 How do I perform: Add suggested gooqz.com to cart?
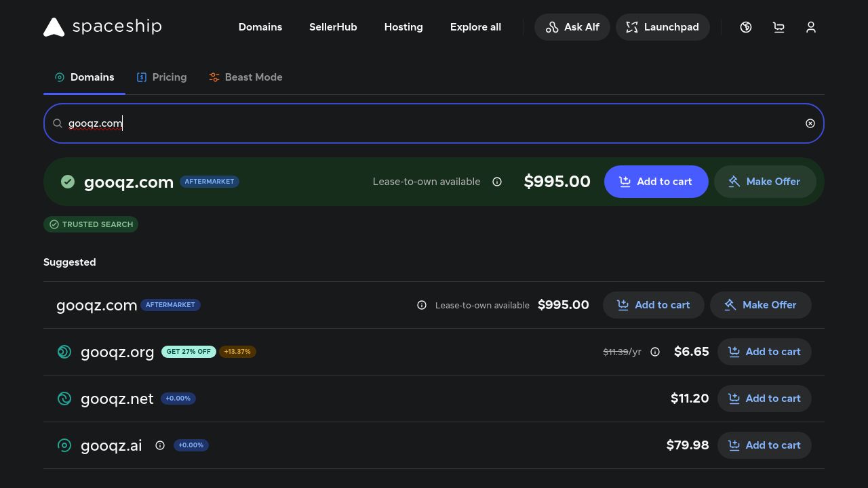pyautogui.click(x=654, y=305)
